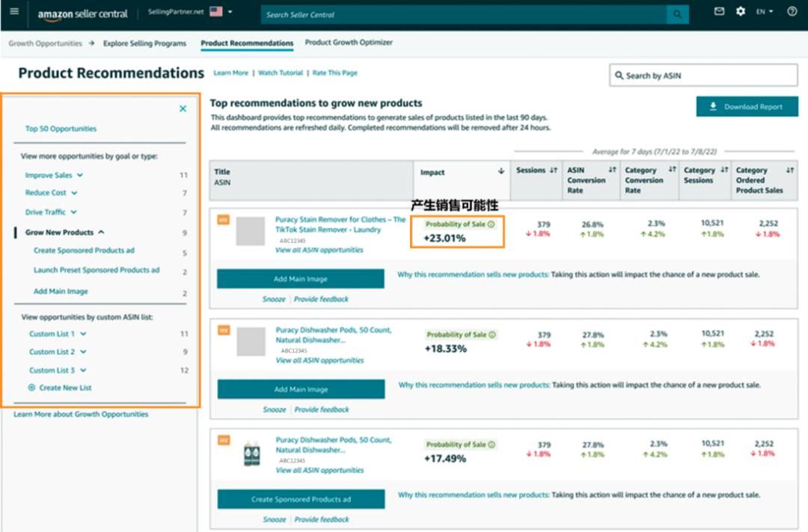Sort by Impact column arrow
This screenshot has height=532, width=808.
click(501, 171)
